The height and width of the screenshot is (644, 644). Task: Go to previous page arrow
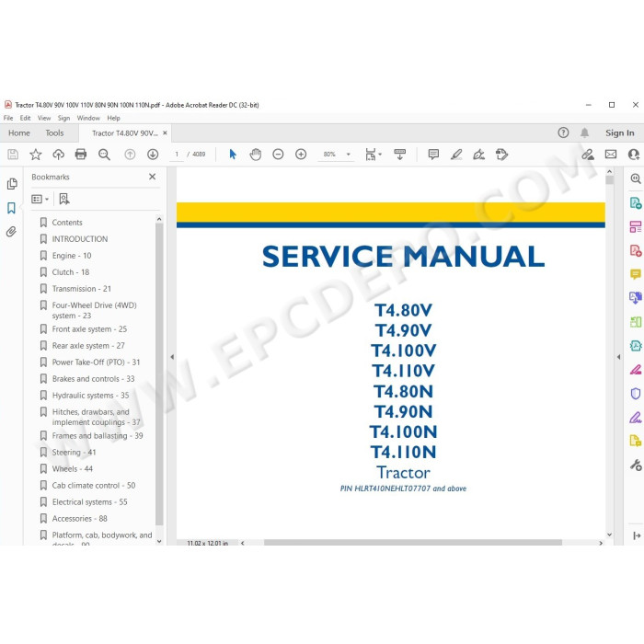(x=130, y=155)
